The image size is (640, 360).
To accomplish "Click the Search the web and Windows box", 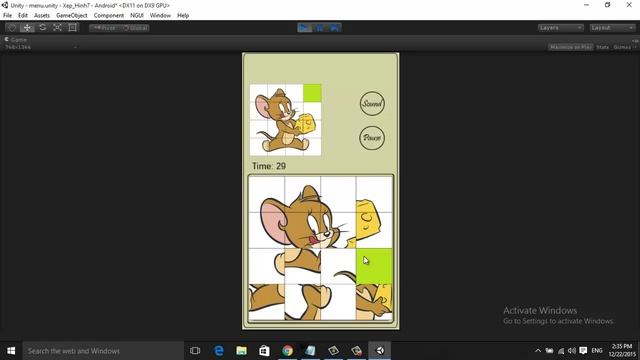I will click(x=103, y=351).
